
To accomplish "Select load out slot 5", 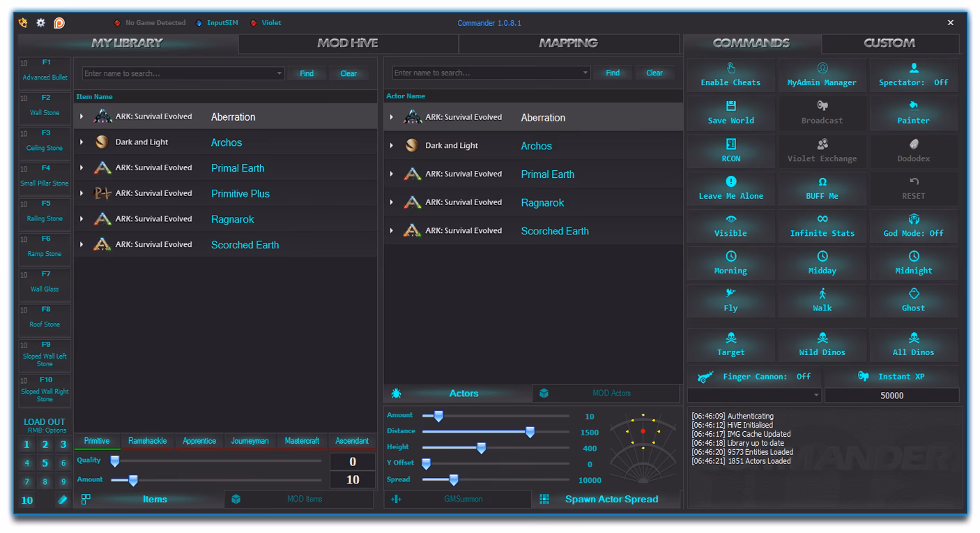I will pyautogui.click(x=45, y=463).
